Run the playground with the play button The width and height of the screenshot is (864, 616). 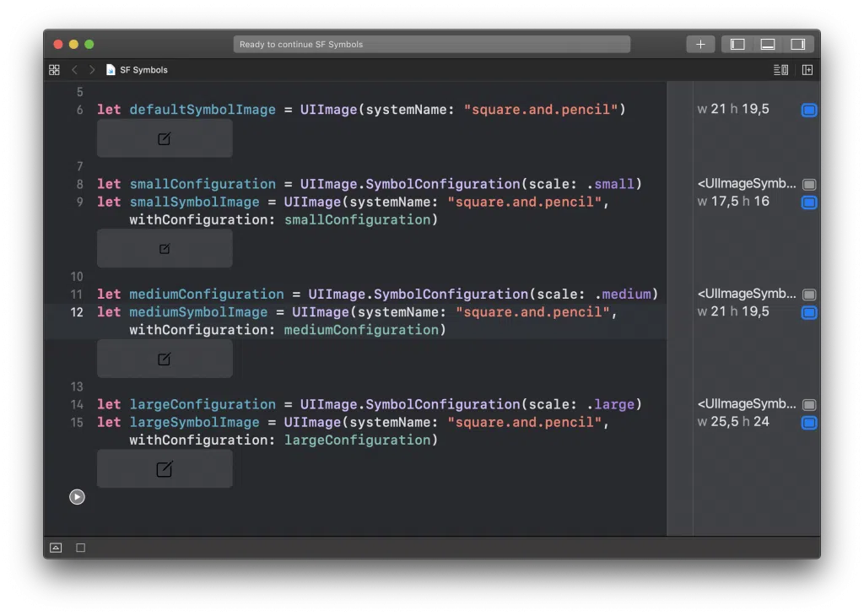click(x=77, y=497)
